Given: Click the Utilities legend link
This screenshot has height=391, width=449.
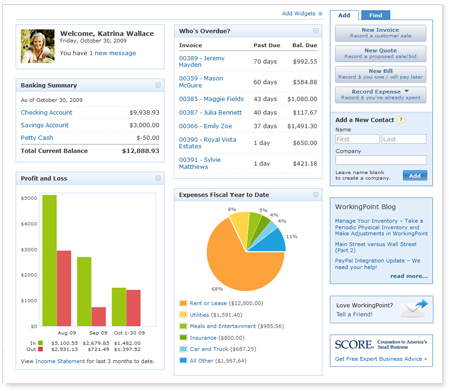Looking at the screenshot, I should coord(199,315).
